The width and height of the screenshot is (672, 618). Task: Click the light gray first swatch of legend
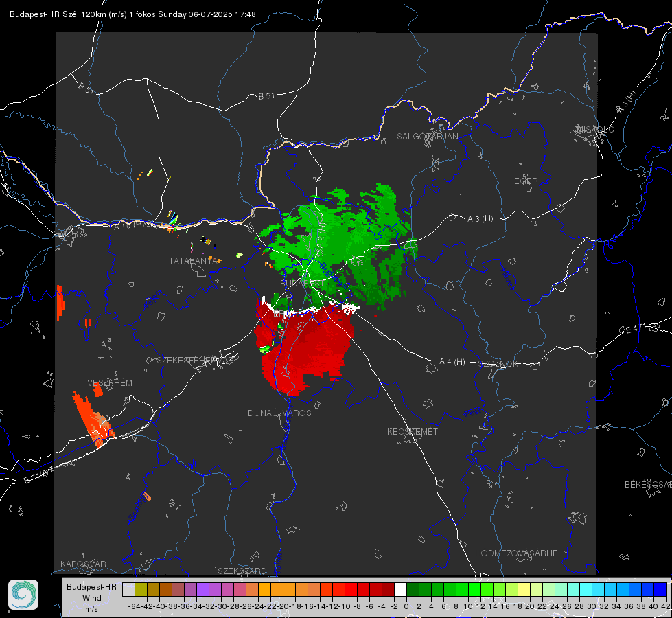(128, 589)
